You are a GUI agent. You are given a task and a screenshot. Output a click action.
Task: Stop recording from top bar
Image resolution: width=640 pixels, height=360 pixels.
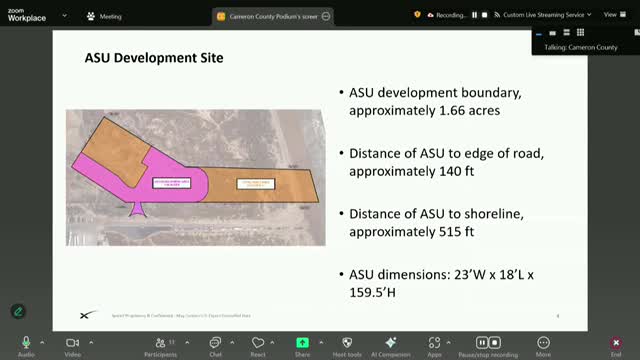(484, 15)
